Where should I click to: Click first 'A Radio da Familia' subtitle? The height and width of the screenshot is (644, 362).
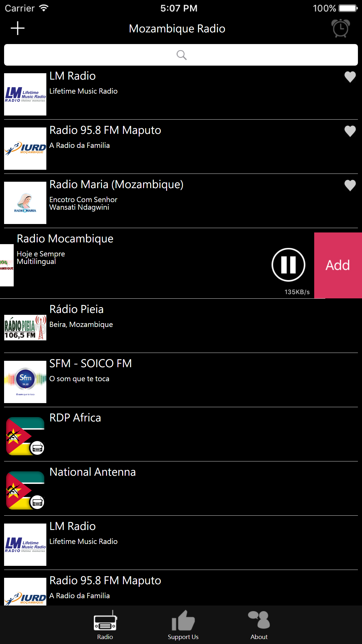80,145
